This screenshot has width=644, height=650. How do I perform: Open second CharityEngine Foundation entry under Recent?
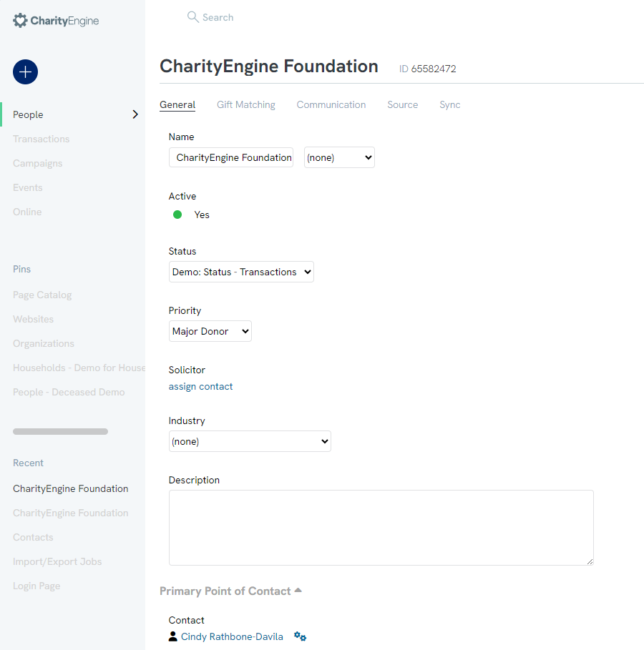(x=71, y=513)
